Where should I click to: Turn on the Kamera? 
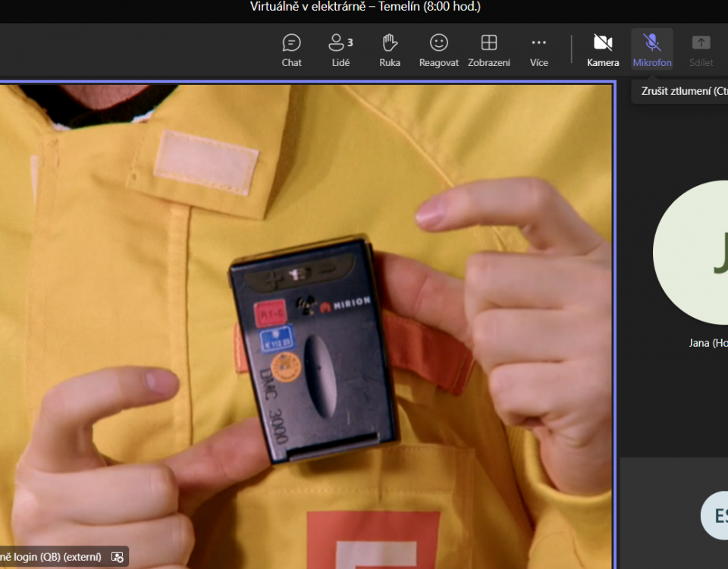tap(603, 50)
